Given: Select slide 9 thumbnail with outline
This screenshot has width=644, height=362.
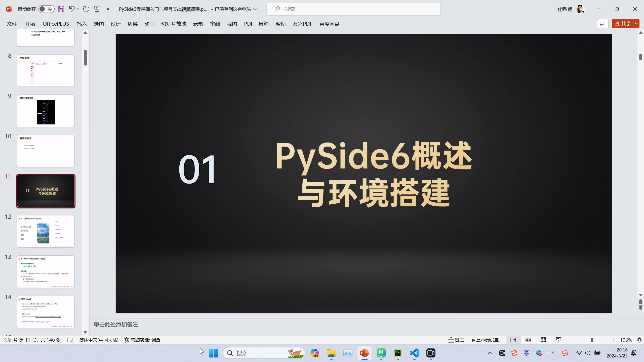Looking at the screenshot, I should click(x=46, y=111).
